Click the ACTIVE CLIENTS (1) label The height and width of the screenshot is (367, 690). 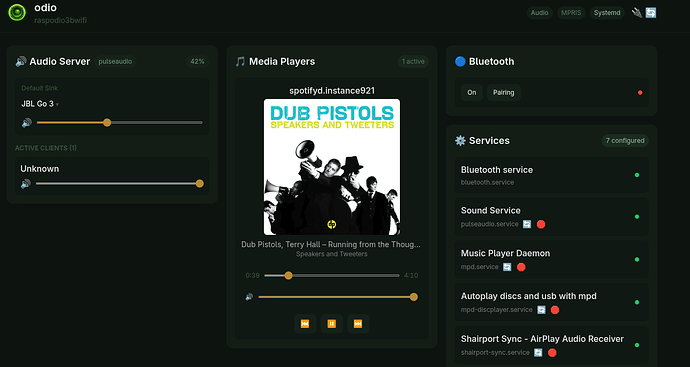click(x=46, y=148)
